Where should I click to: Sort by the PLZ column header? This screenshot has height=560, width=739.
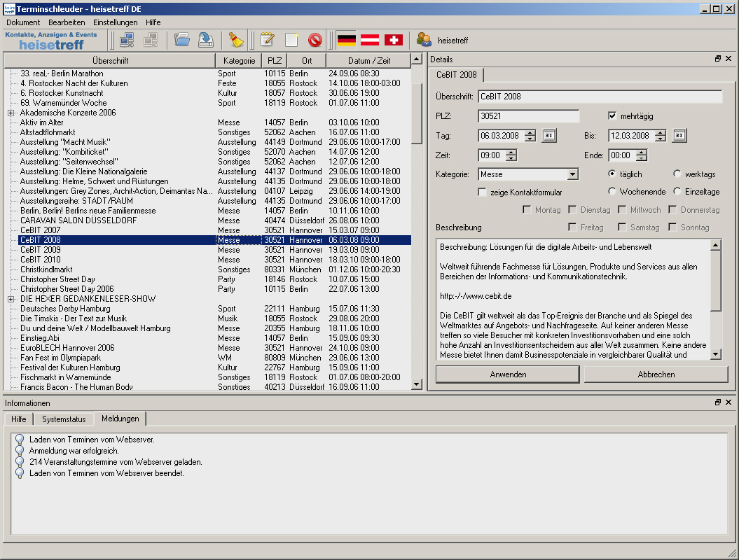pyautogui.click(x=275, y=61)
